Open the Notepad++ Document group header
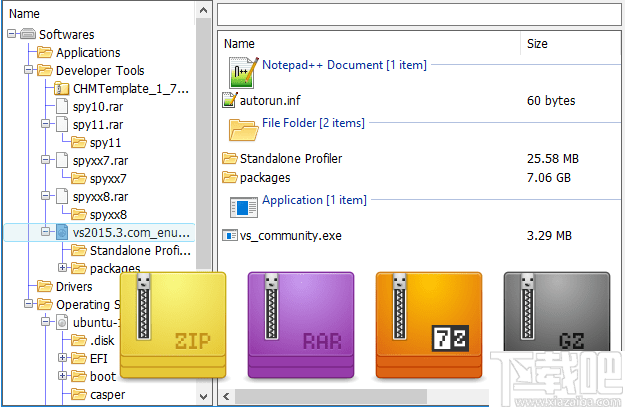The image size is (625, 407). (x=344, y=65)
